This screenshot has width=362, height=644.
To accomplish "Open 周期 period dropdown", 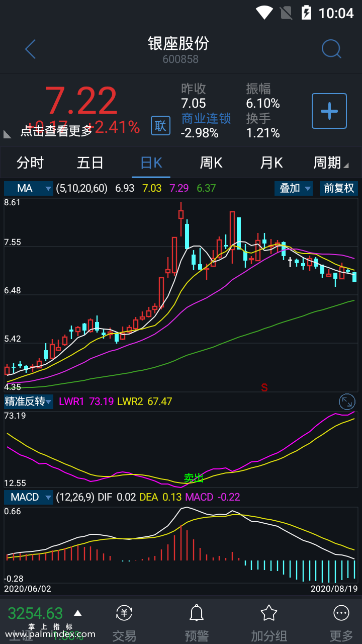I will (x=331, y=163).
